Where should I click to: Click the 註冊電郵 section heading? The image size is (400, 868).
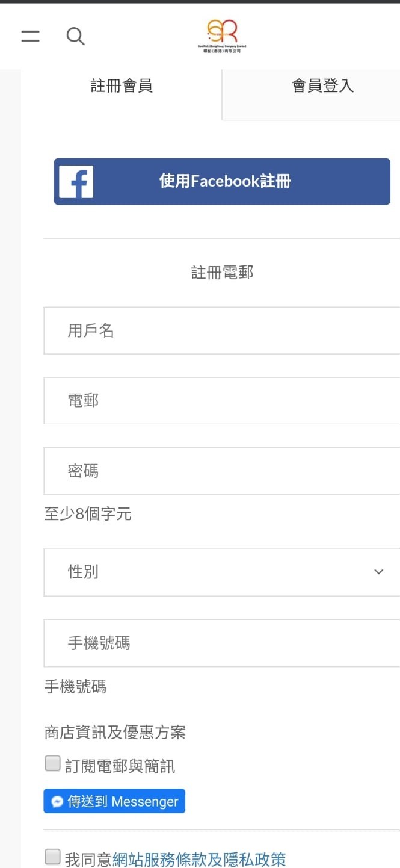(x=223, y=273)
